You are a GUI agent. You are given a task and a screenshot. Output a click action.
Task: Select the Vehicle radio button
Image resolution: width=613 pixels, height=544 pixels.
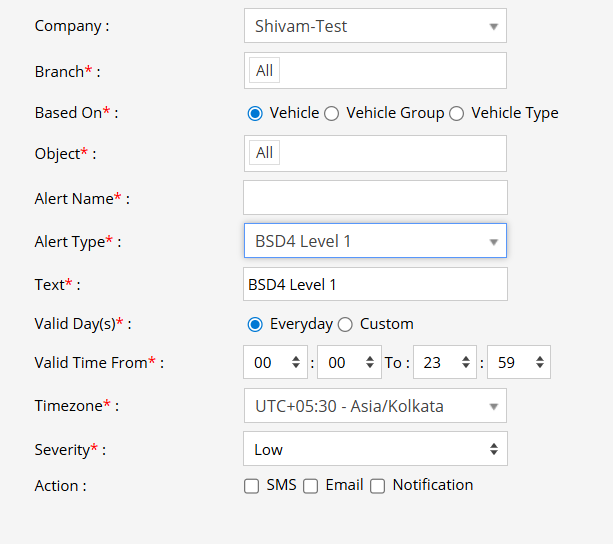[x=255, y=113]
